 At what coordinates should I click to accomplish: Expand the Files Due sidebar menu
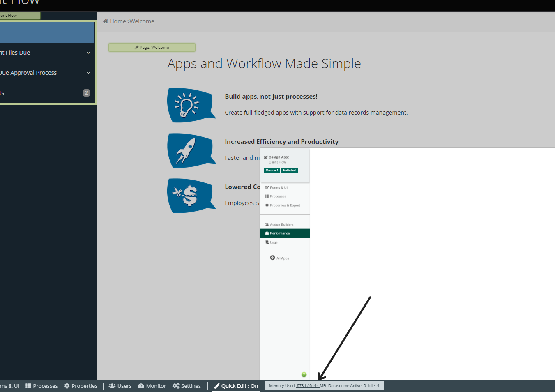(47, 53)
